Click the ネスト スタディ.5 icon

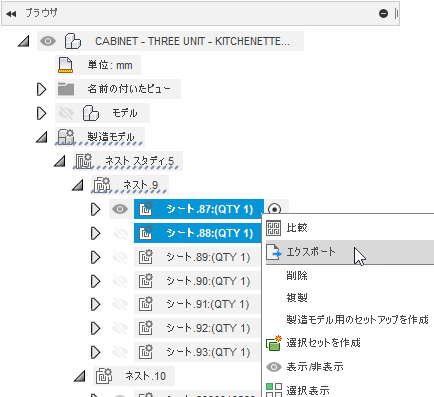pos(83,161)
